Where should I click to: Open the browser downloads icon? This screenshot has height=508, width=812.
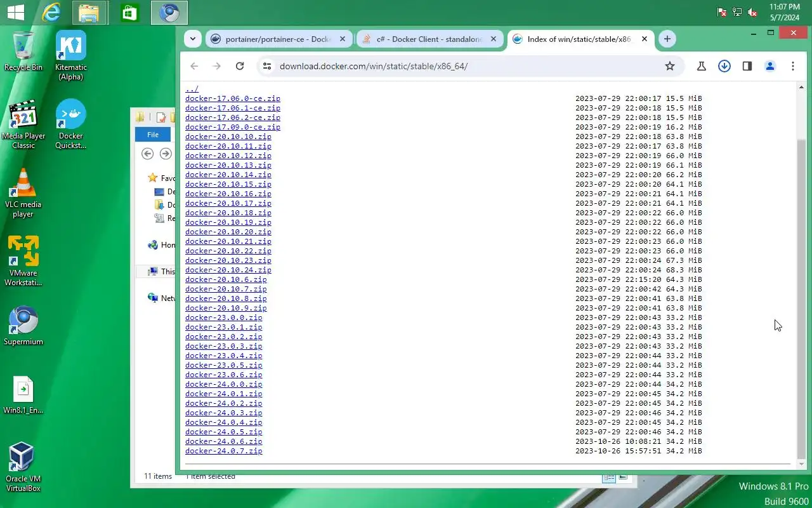coord(724,66)
